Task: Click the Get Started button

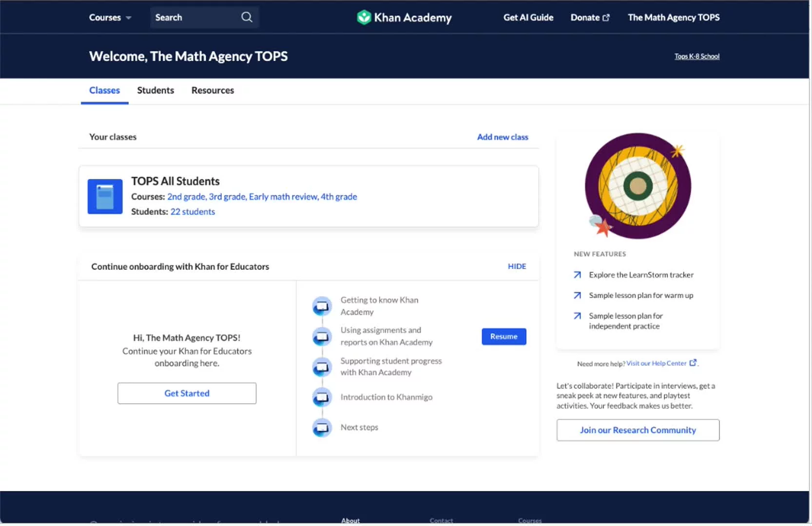Action: 187,393
